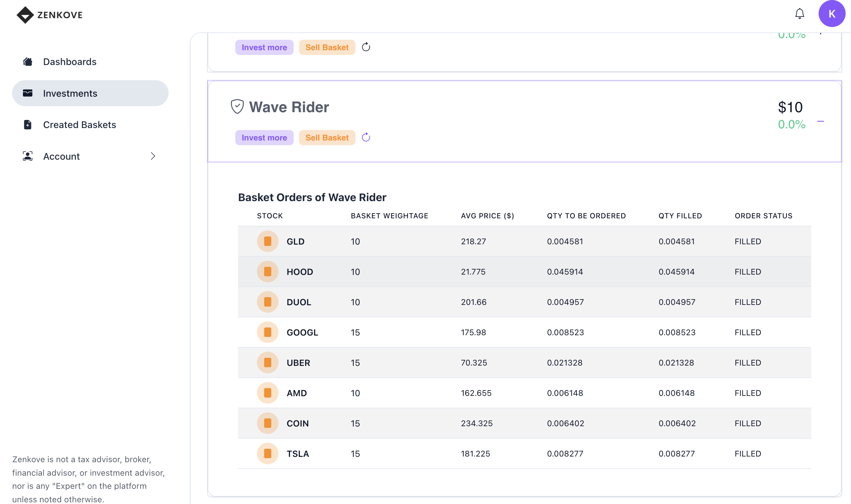Click the Investments wallet icon
Viewport: 851px width, 504px height.
coord(28,93)
